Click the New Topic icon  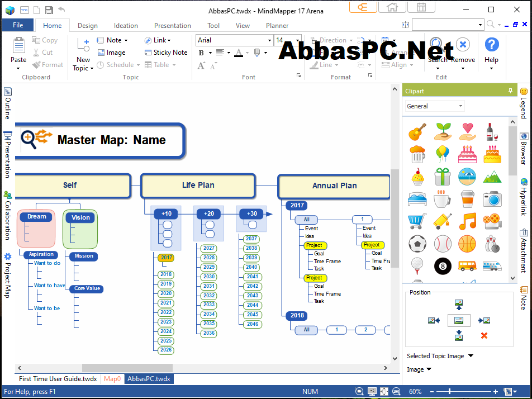[83, 46]
